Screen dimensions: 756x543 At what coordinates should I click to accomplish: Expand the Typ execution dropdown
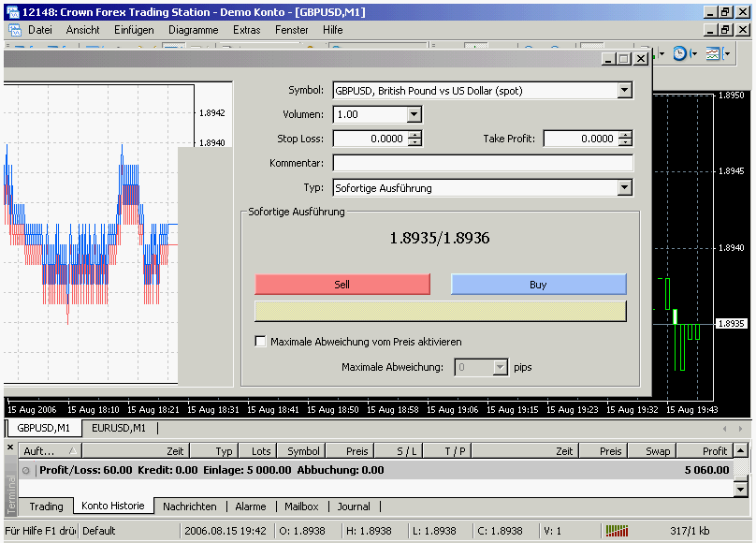point(625,188)
